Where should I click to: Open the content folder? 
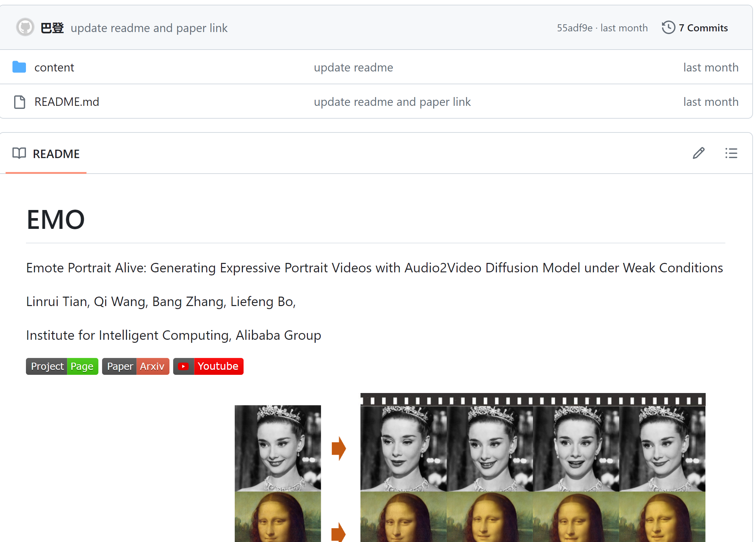54,67
